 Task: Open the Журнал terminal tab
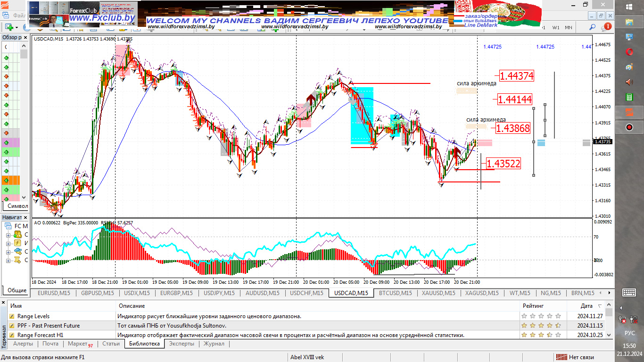214,344
